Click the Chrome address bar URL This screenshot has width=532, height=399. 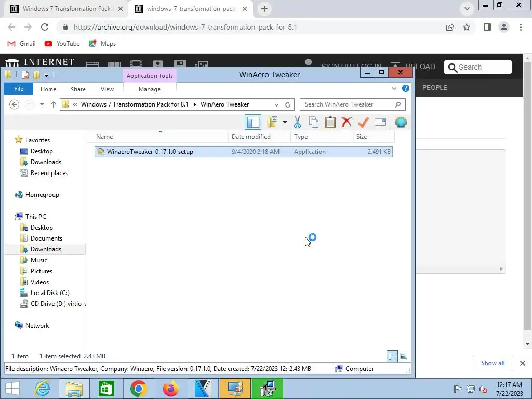[185, 27]
